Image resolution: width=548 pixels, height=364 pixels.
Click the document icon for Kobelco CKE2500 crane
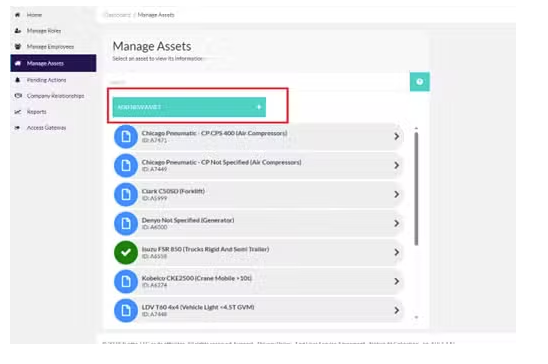coord(126,282)
